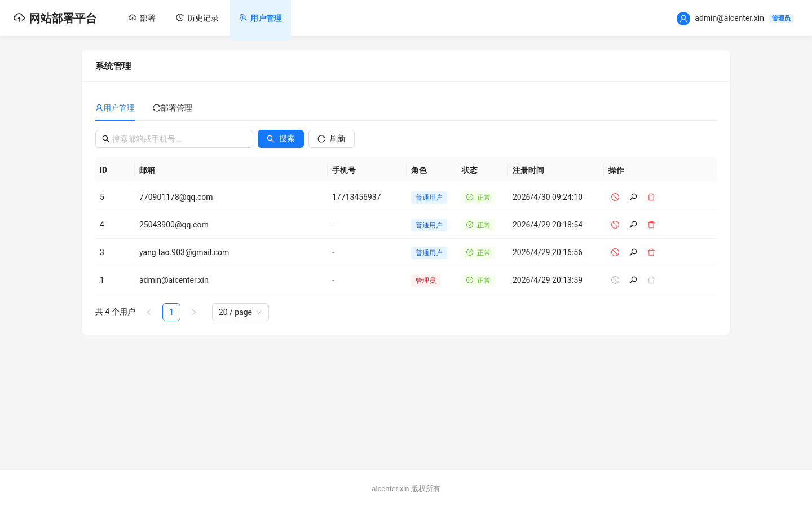This screenshot has width=812, height=508.
Task: Click key icon in admin@aicenter.xin row
Action: 633,280
